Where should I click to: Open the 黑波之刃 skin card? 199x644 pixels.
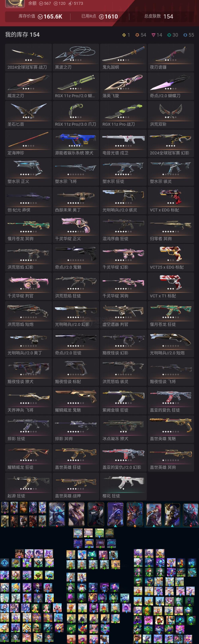coord(76,57)
